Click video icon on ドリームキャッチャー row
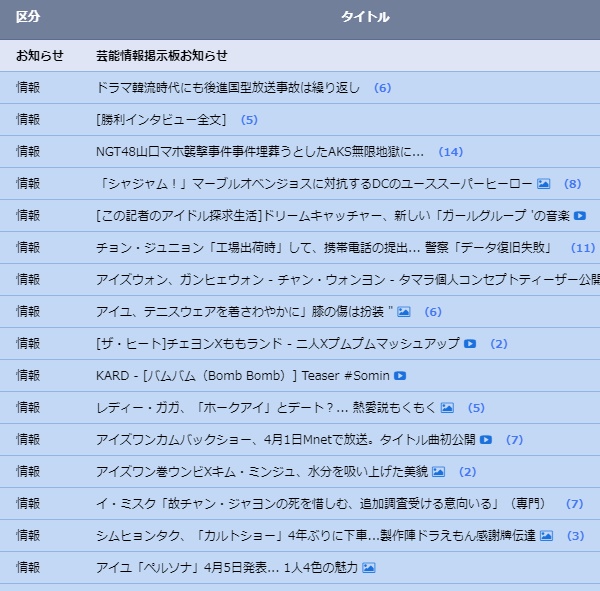Viewport: 600px width, 591px height. 580,216
